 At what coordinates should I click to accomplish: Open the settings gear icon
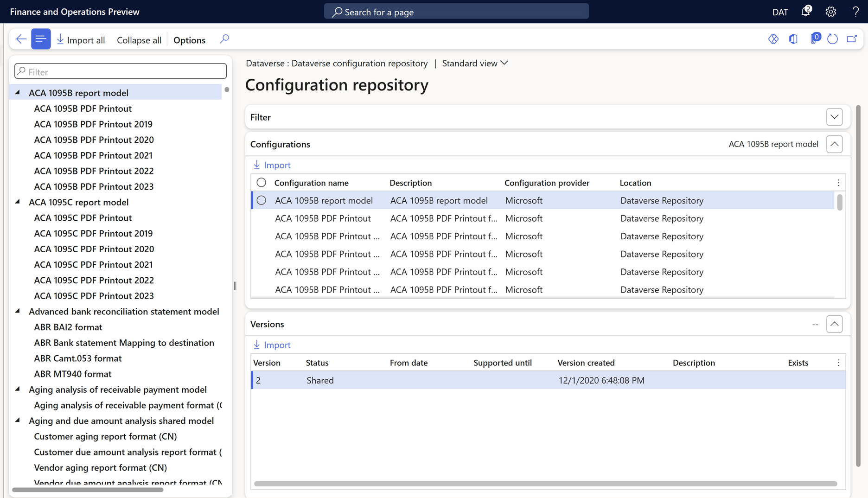tap(830, 12)
